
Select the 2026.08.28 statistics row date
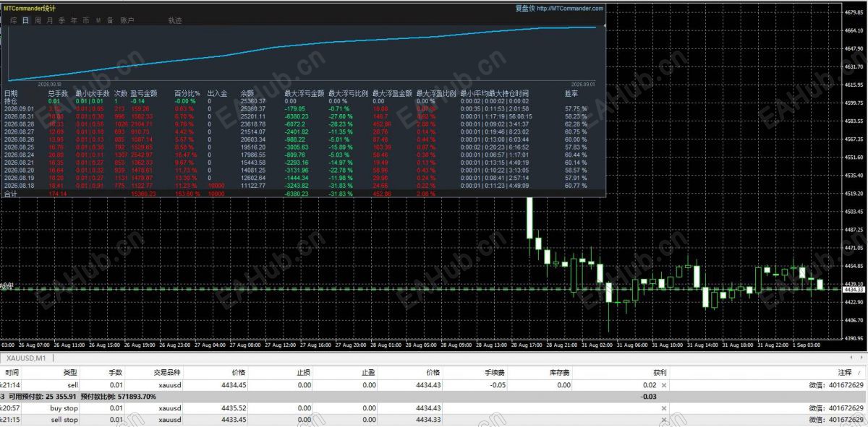click(17, 124)
